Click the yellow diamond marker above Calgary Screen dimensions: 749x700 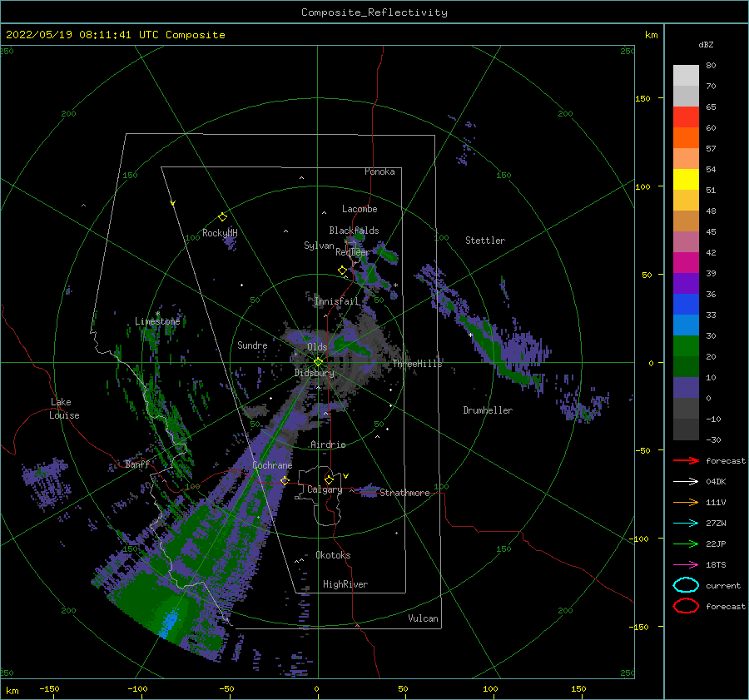(329, 479)
